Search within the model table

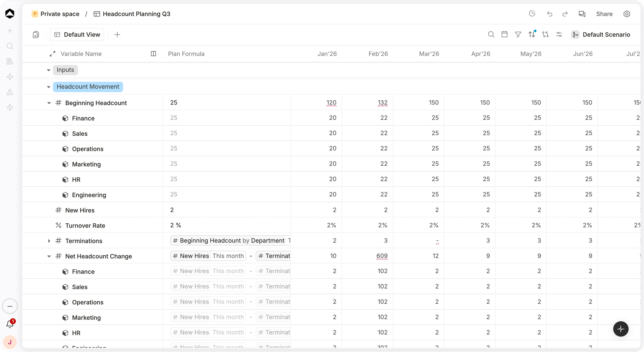coord(491,34)
